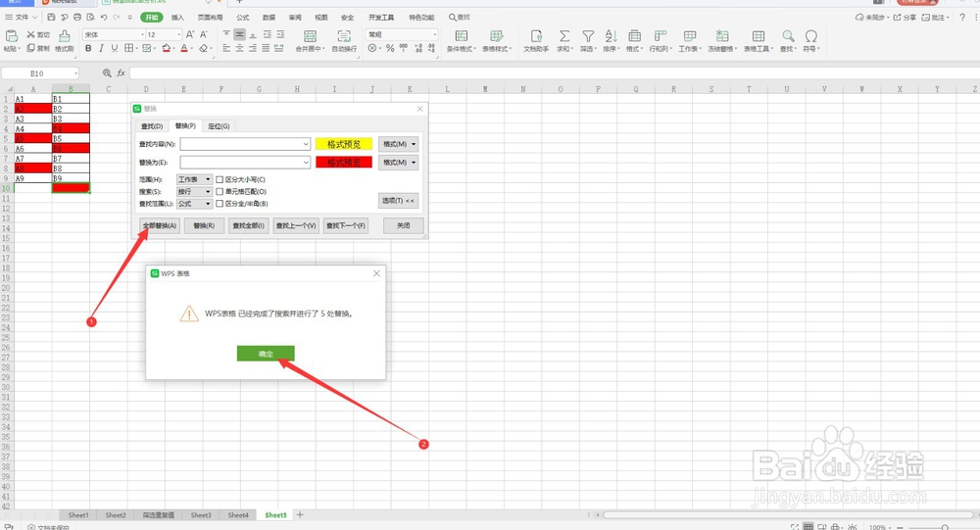This screenshot has height=530, width=980.
Task: Click the Options (选项T) collapse button
Action: (x=398, y=201)
